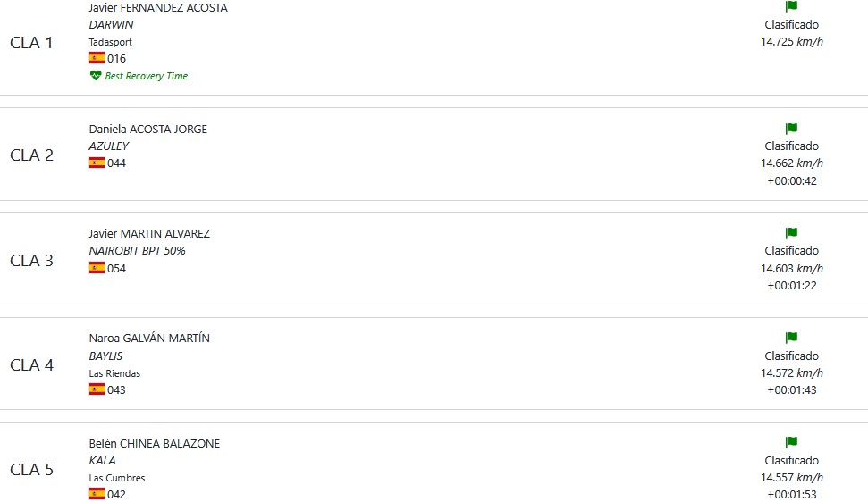View rider Belén CHINEA BALAZONE
The image size is (868, 502).
[x=154, y=444]
